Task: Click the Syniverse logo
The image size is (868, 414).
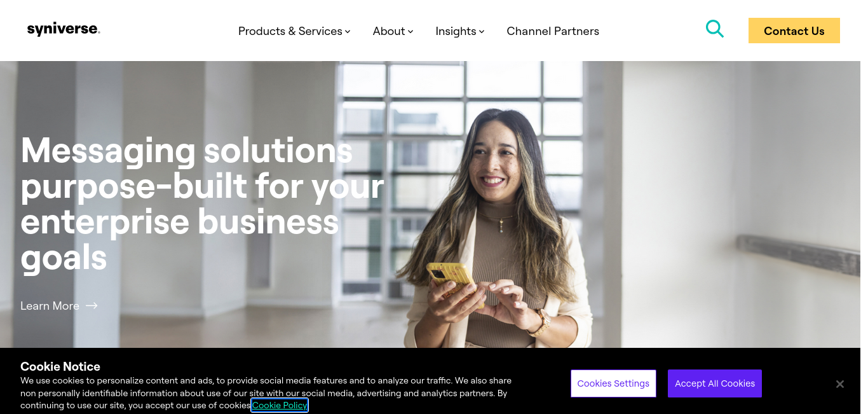Action: click(x=64, y=29)
